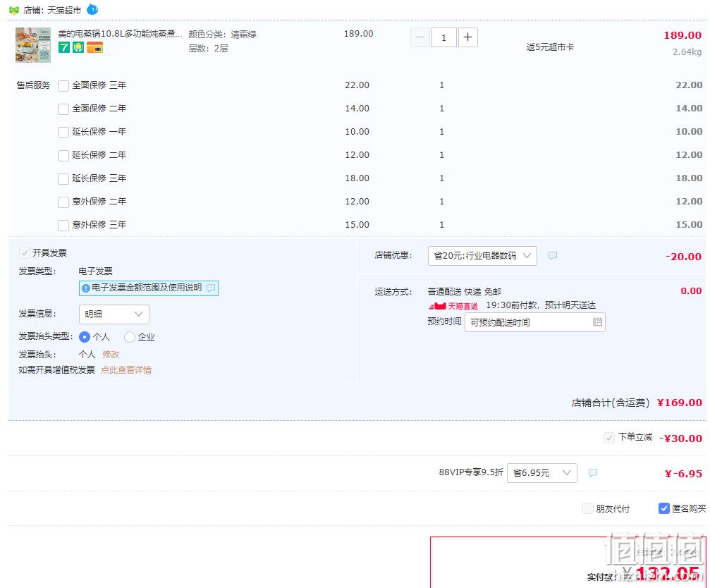710x588 pixels.
Task: Click the 修改 link to edit invoice title
Action: coord(111,354)
